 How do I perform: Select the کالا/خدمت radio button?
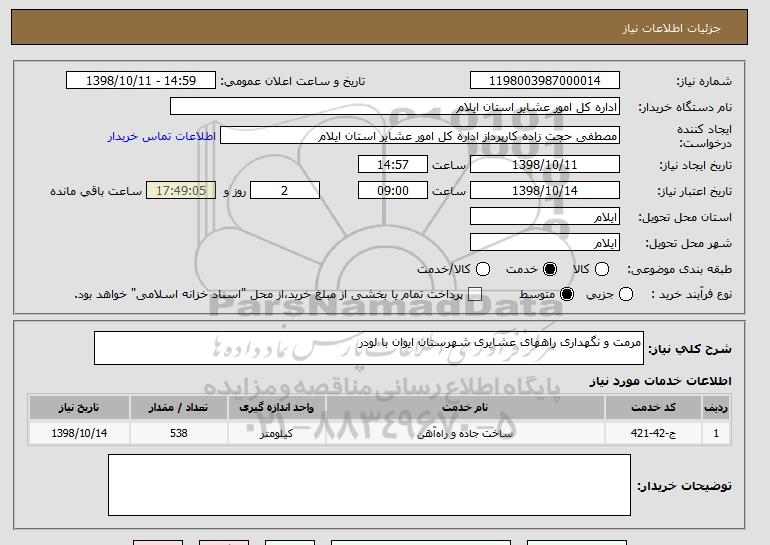pos(483,269)
